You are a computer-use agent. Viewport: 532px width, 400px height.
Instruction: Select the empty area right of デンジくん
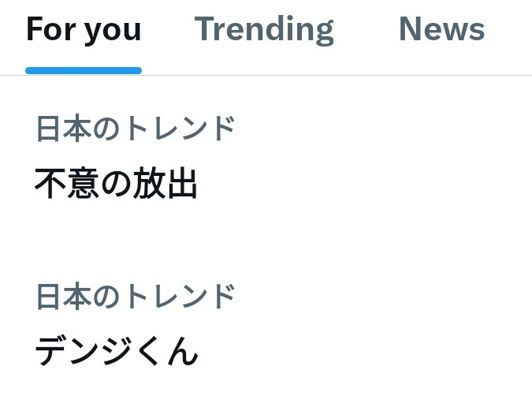pyautogui.click(x=363, y=351)
